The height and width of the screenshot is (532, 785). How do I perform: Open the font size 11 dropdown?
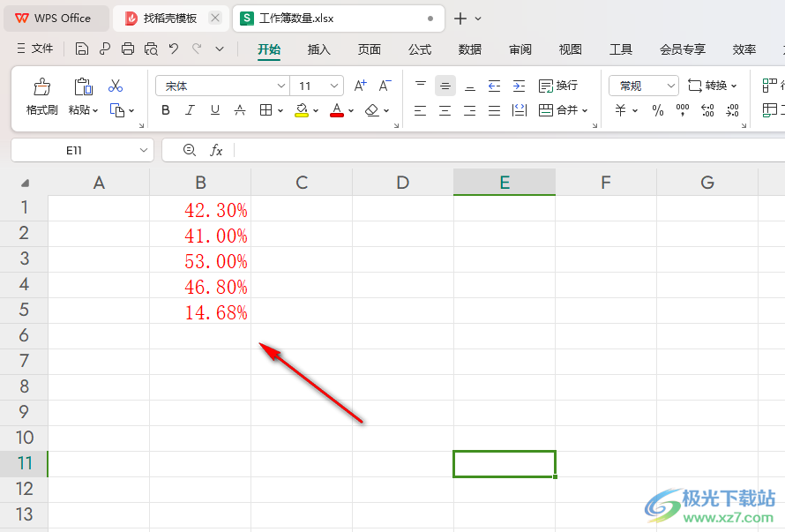pyautogui.click(x=334, y=86)
